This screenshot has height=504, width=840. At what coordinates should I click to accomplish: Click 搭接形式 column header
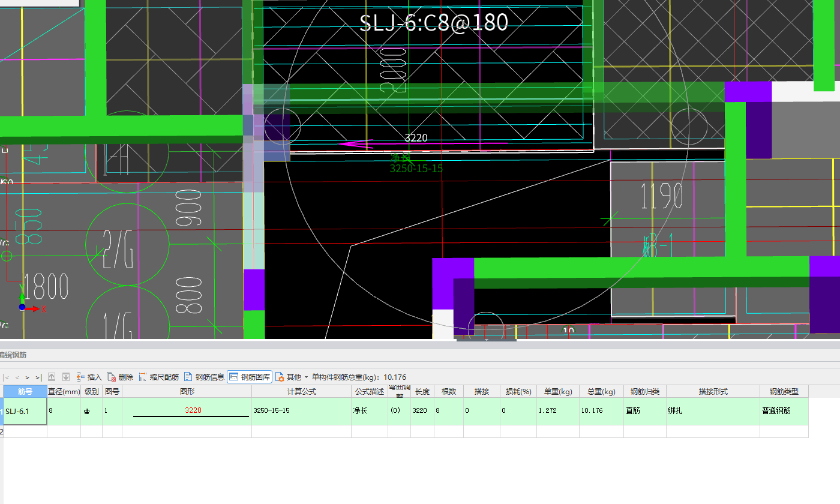click(x=713, y=391)
